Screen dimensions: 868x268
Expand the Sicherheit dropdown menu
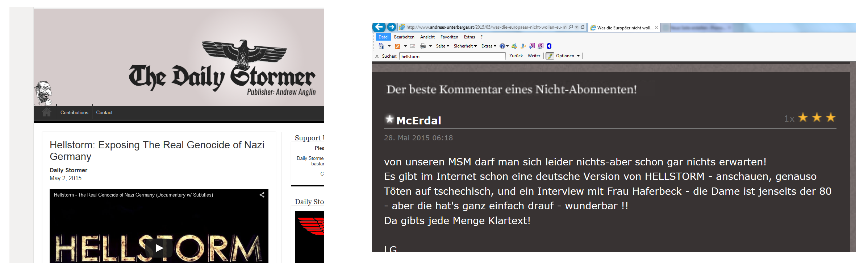[465, 46]
